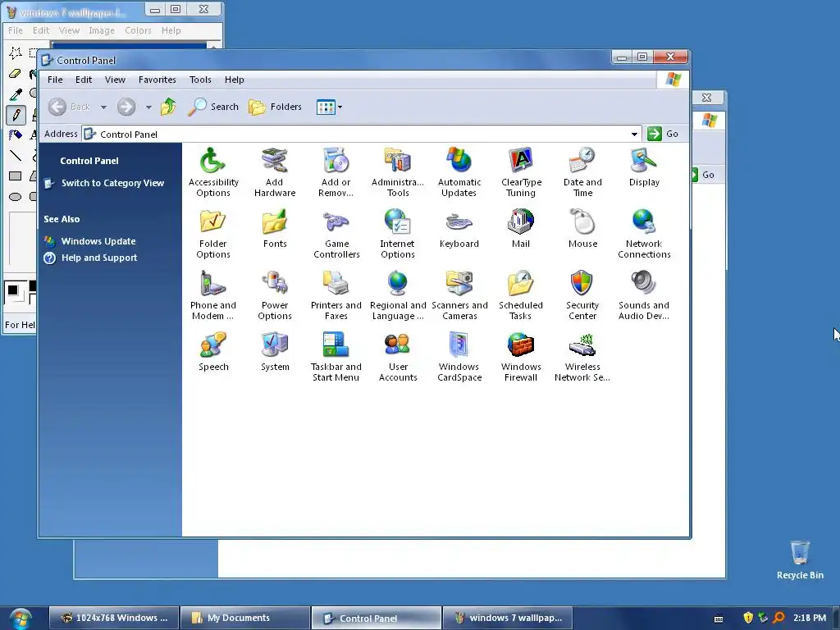Open Add or Remove Programs

pyautogui.click(x=336, y=172)
